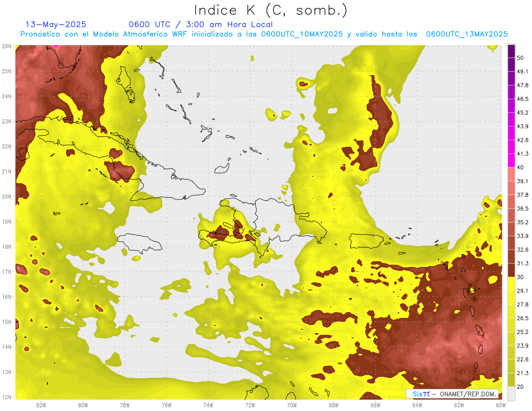
Task: Click the "20" colorbar value
Action: (x=520, y=387)
